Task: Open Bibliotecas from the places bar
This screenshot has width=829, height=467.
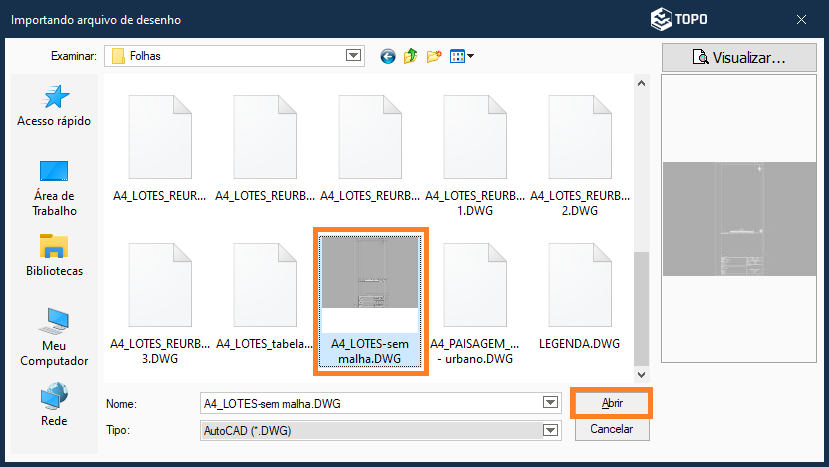Action: click(x=54, y=254)
